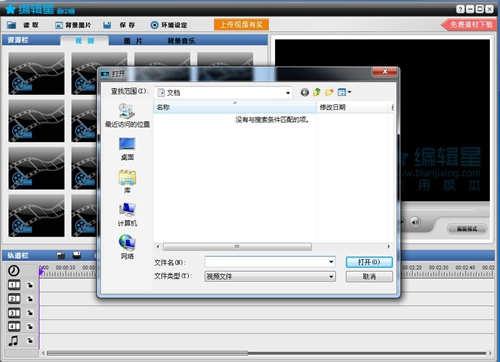Toggle the lock on video track 4
The width and height of the screenshot is (500, 362).
point(30,327)
